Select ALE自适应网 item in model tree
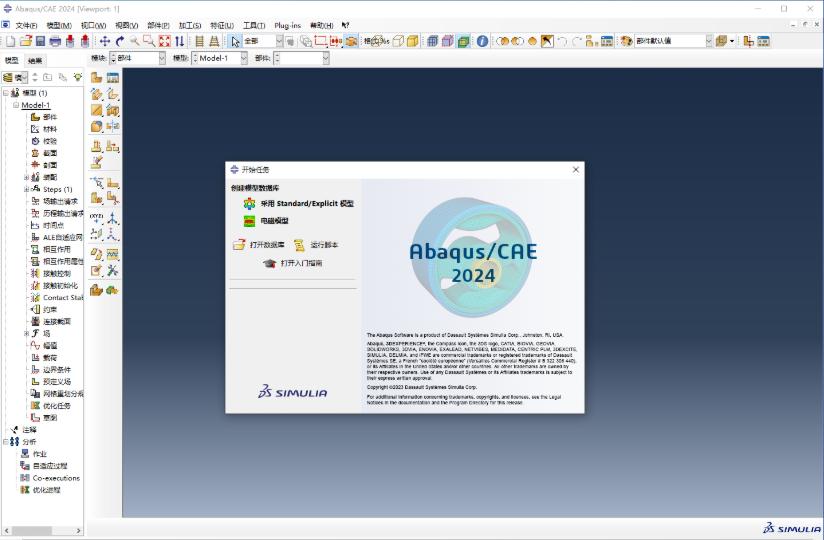Screen dimensions: 824x540 click(63, 237)
